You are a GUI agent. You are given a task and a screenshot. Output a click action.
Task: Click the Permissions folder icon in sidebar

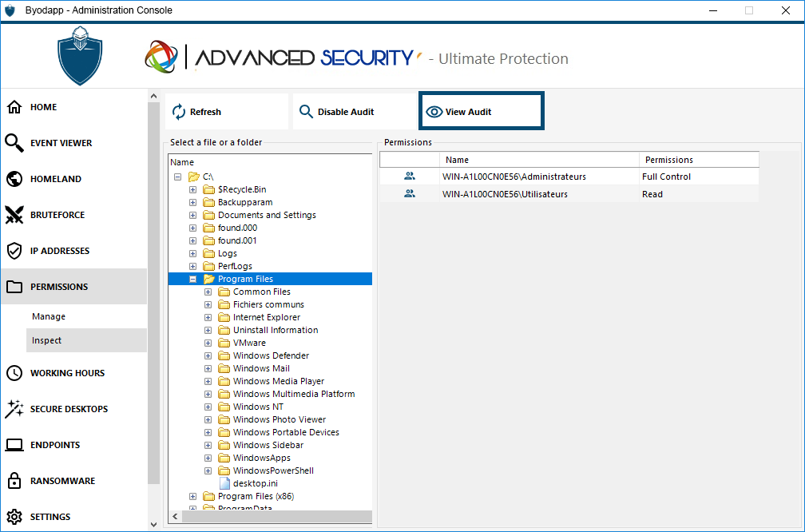pos(14,287)
